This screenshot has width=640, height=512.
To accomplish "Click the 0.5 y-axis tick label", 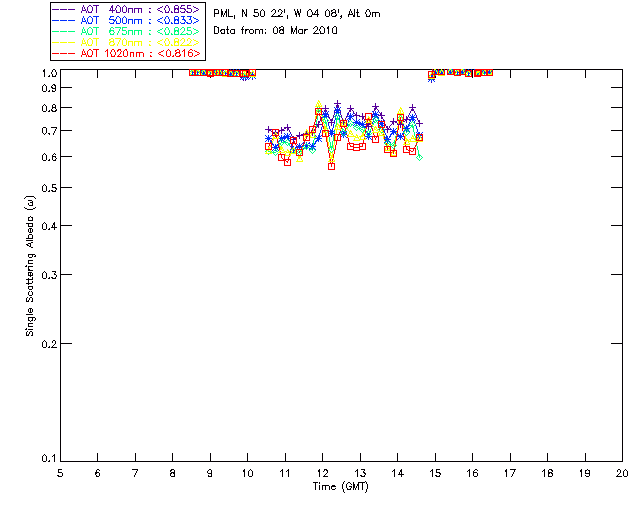I will tap(49, 188).
